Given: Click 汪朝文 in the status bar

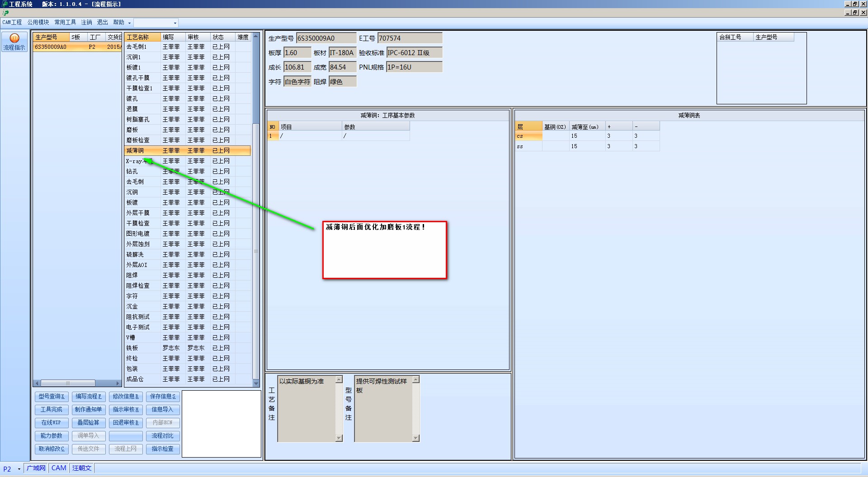Looking at the screenshot, I should coord(82,468).
